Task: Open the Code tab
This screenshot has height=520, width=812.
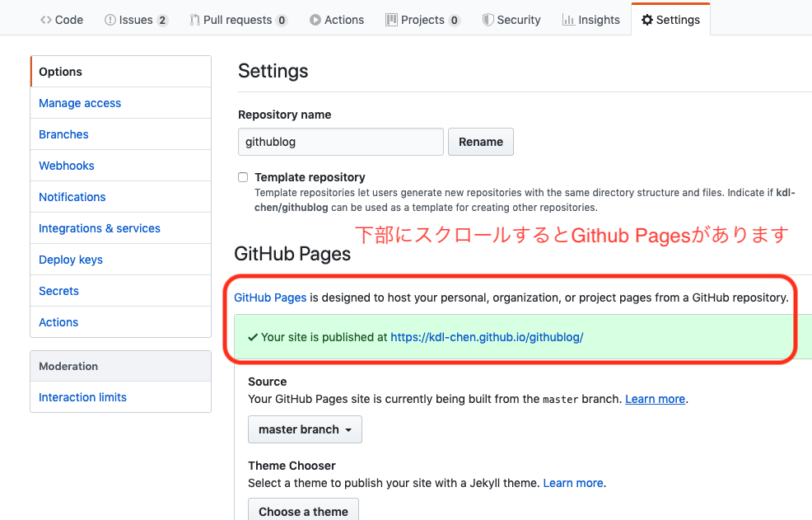Action: point(62,20)
